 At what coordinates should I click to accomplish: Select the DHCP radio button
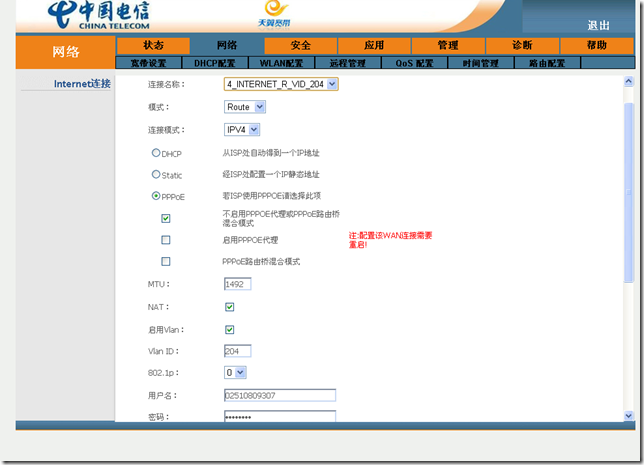156,153
